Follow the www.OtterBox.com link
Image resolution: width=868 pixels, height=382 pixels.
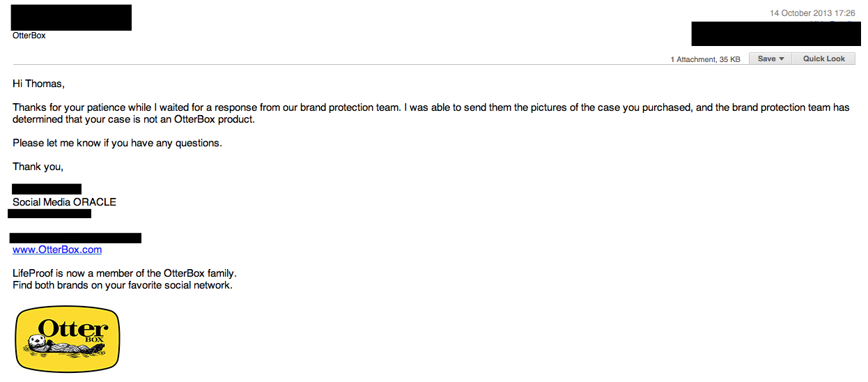57,250
